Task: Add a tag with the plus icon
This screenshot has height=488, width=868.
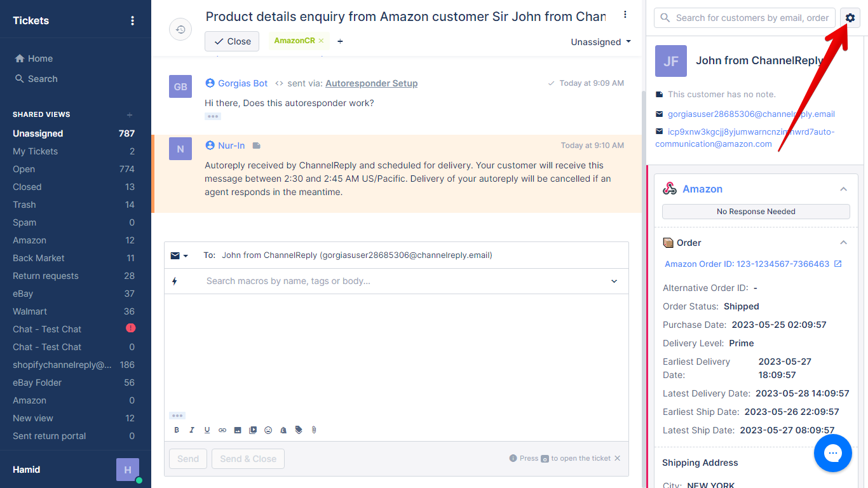Action: (340, 41)
